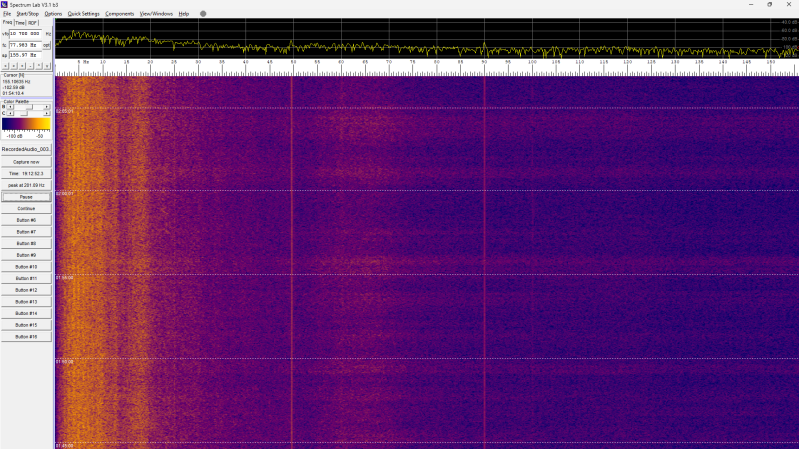
Task: Switch to the Time tab
Action: [20, 23]
